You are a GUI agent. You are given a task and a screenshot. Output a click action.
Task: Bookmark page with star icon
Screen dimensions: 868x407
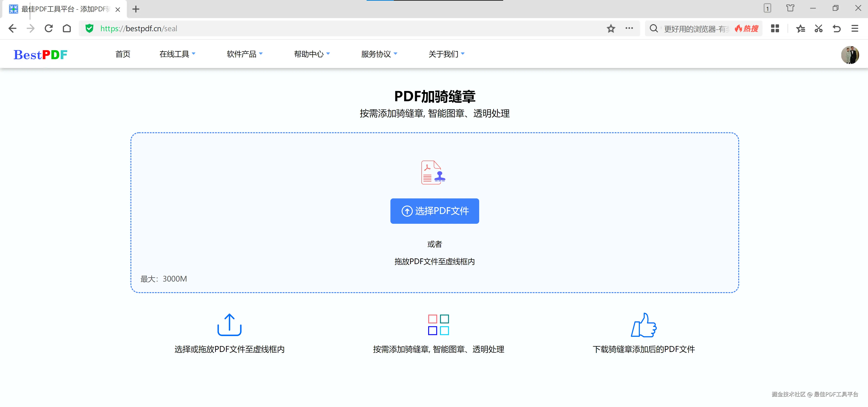611,29
